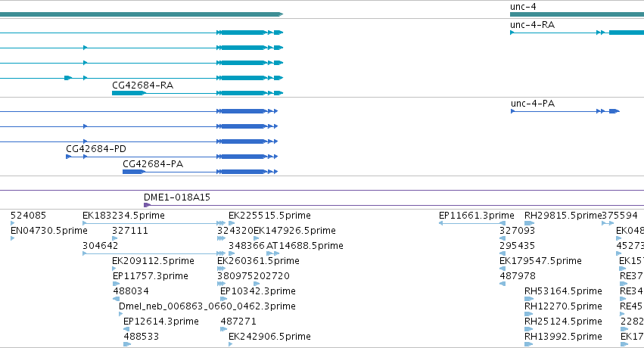Image resolution: width=644 pixels, height=348 pixels.
Task: Click the CG42684-RA transcript label
Action: point(142,85)
